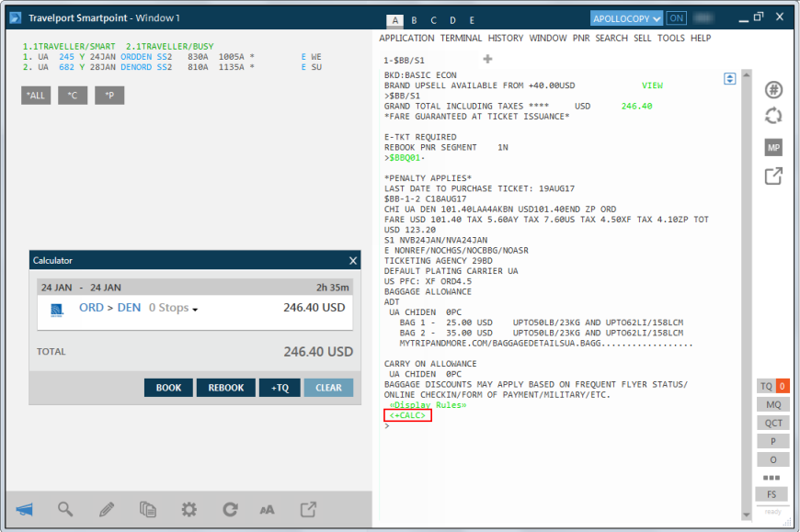The image size is (800, 532).
Task: Close the Calculator panel
Action: click(x=353, y=261)
